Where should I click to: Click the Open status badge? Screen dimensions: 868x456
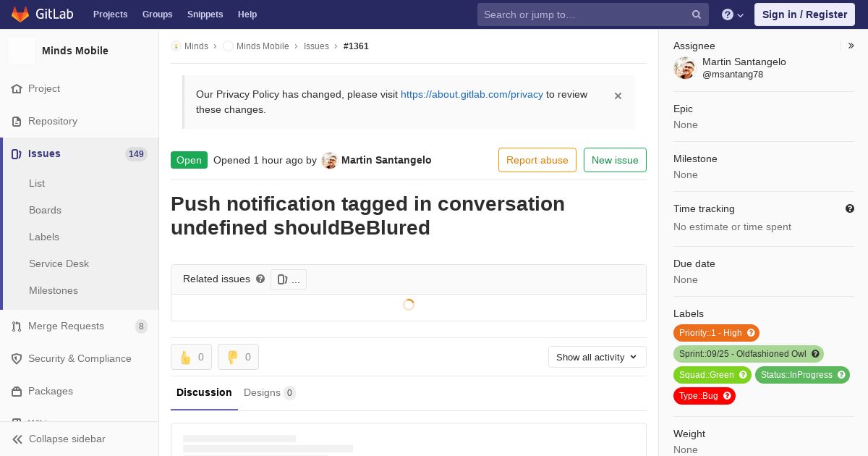(189, 160)
